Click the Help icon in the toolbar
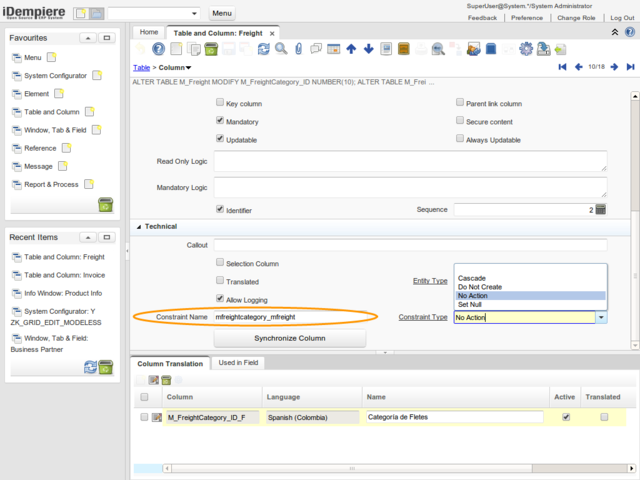The image size is (640, 480). [x=158, y=48]
